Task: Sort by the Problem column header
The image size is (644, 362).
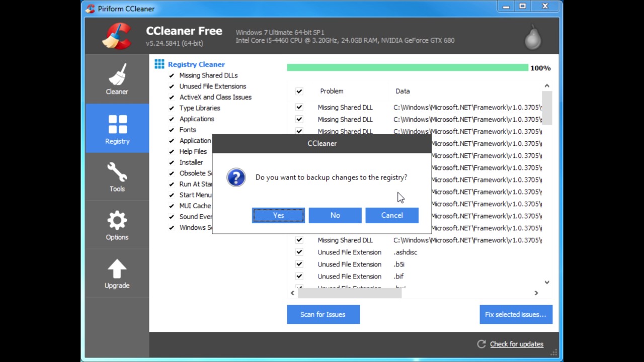Action: (x=332, y=91)
